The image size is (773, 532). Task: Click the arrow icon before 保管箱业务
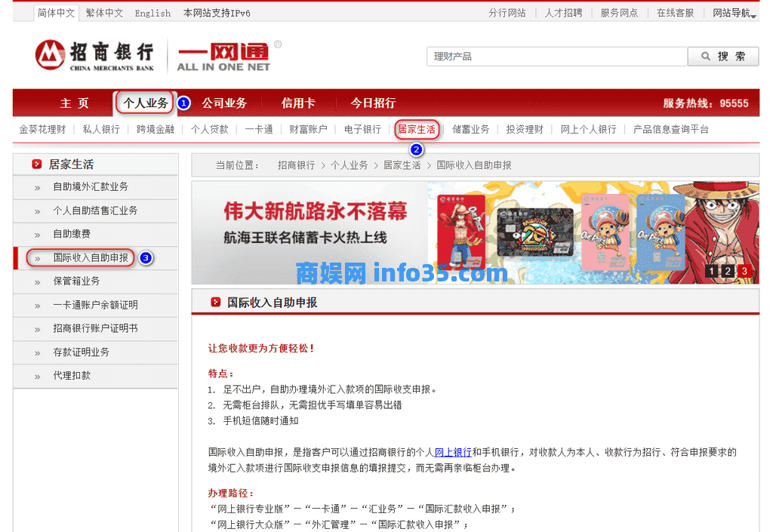pos(38,282)
